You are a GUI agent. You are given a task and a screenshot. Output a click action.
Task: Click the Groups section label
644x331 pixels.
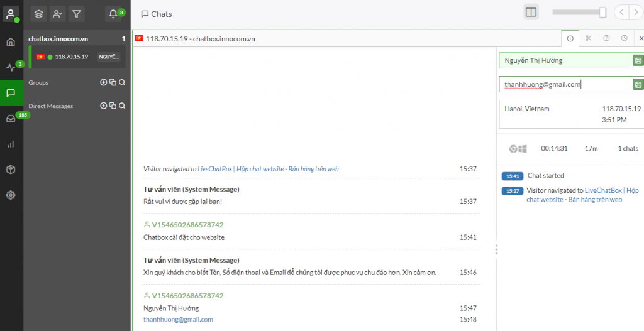click(38, 82)
